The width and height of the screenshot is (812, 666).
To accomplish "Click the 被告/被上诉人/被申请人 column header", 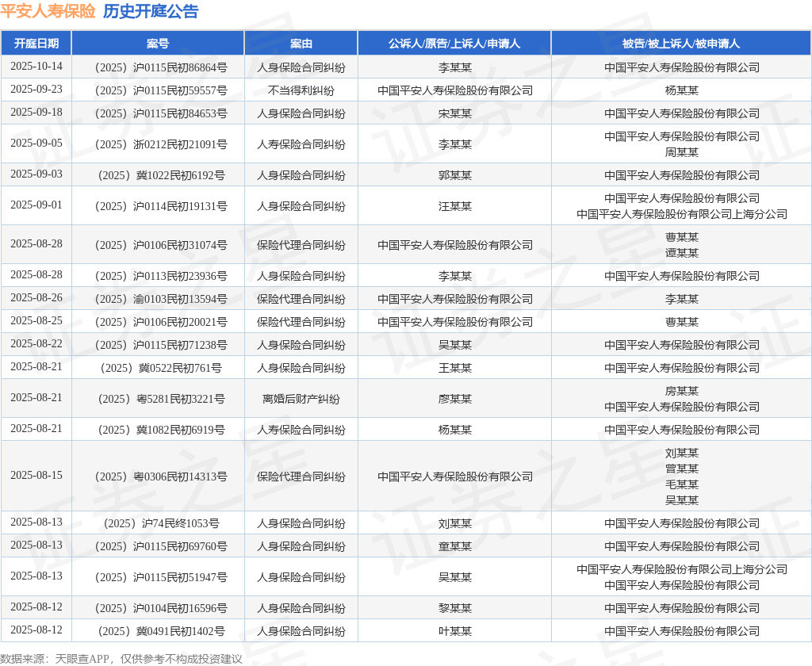I will 681,44.
